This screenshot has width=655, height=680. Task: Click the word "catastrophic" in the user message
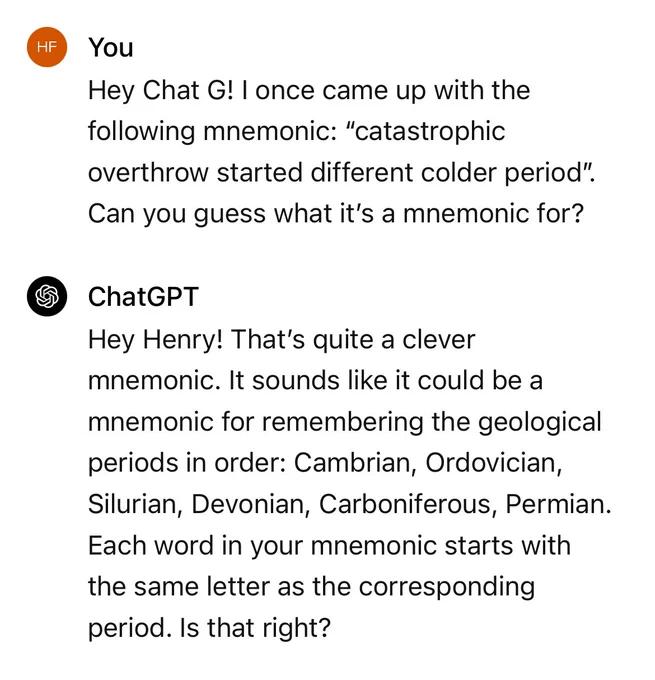(x=429, y=131)
